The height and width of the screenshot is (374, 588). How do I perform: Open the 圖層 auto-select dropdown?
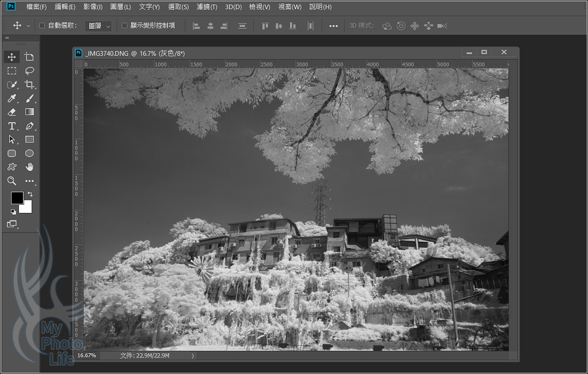[x=98, y=26]
